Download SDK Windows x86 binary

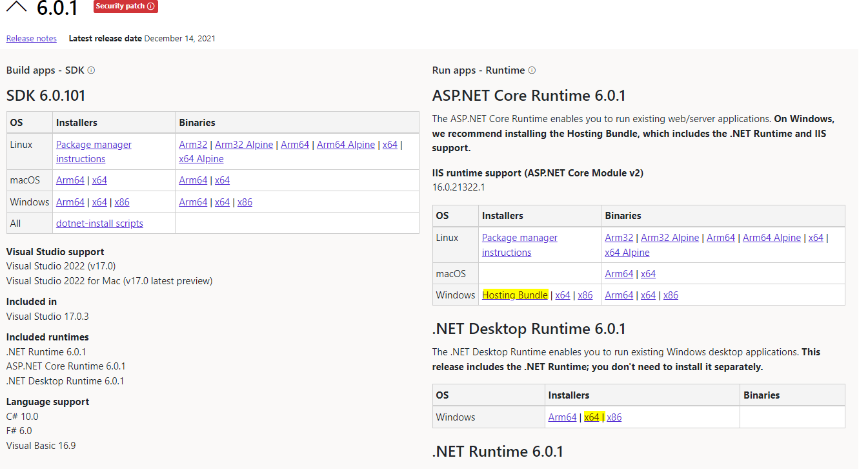pyautogui.click(x=245, y=202)
